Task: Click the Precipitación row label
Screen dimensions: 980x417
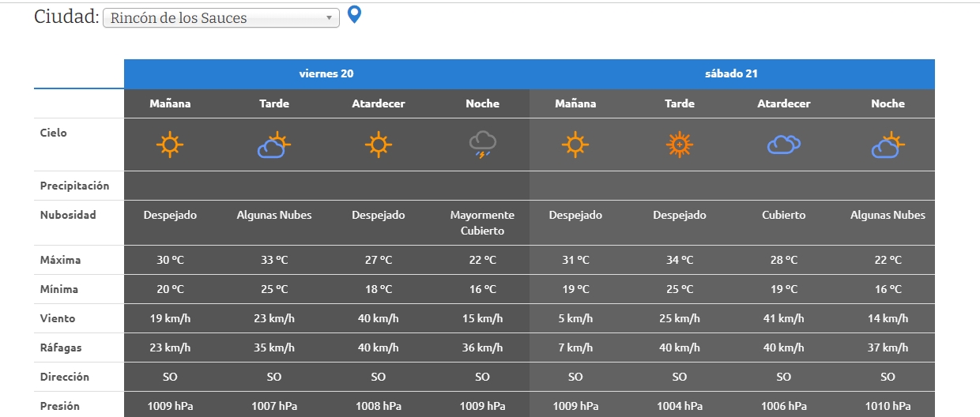Action: click(x=74, y=186)
